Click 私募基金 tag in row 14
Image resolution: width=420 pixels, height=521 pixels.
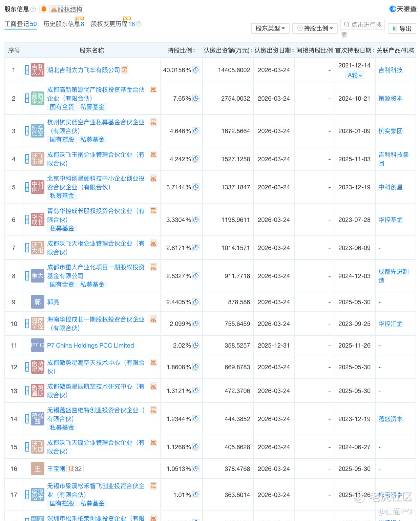pos(62,428)
